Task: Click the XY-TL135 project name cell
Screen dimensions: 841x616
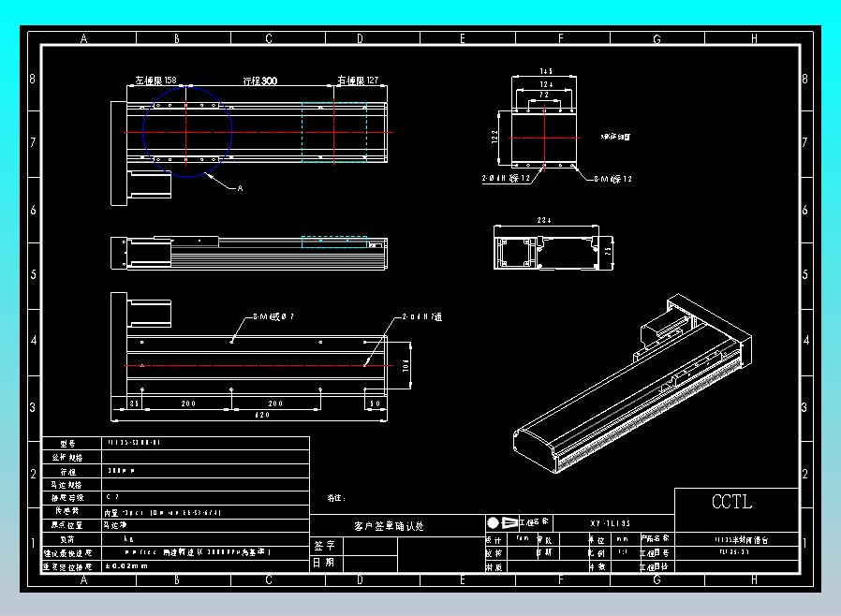Action: tap(611, 523)
